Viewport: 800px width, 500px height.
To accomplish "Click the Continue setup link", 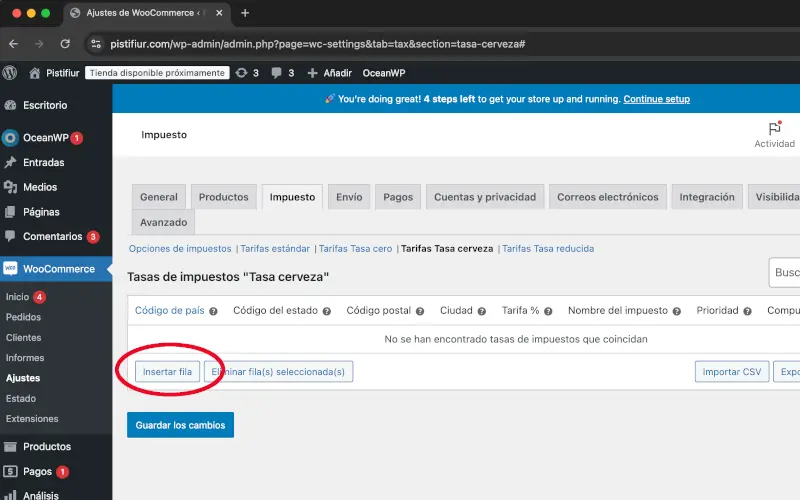I will (x=657, y=99).
